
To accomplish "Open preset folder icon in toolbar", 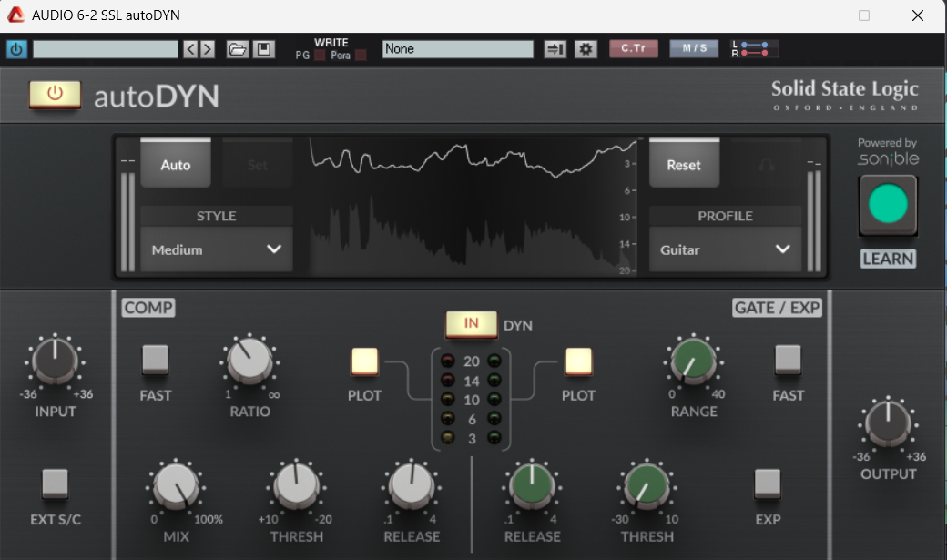I will pyautogui.click(x=237, y=49).
